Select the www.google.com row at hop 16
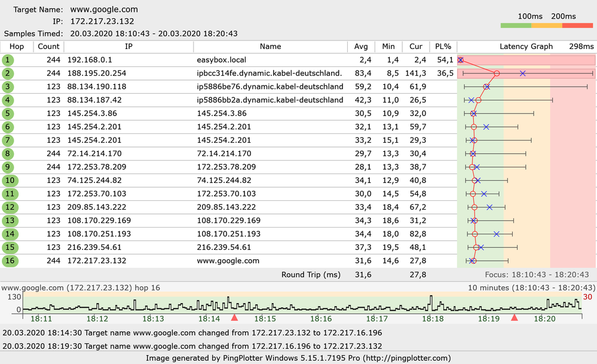 click(x=298, y=261)
